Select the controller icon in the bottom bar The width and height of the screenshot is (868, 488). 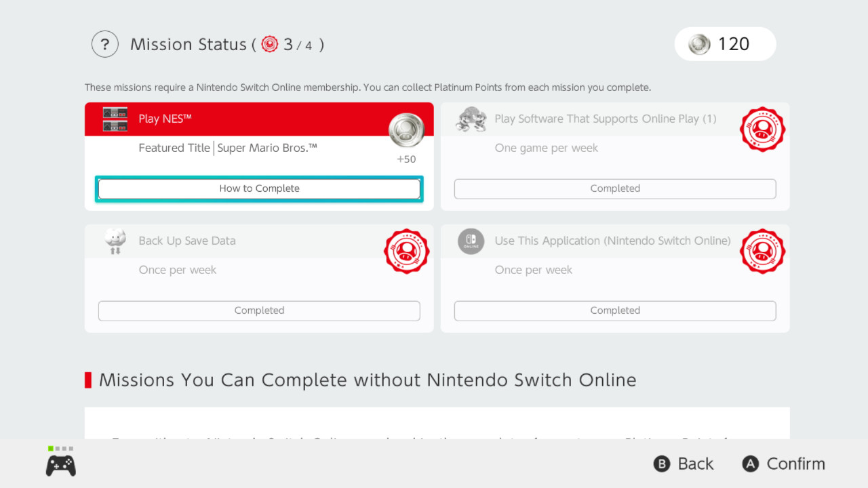click(60, 464)
